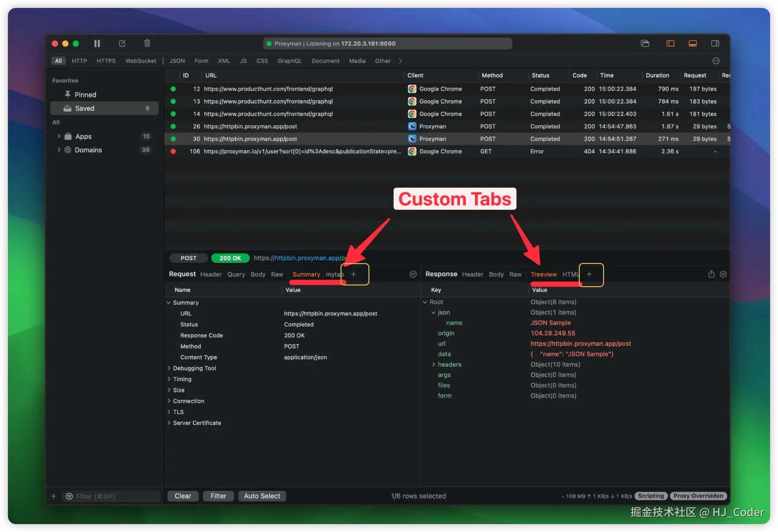Expand the Timing section
This screenshot has width=778, height=532.
169,379
